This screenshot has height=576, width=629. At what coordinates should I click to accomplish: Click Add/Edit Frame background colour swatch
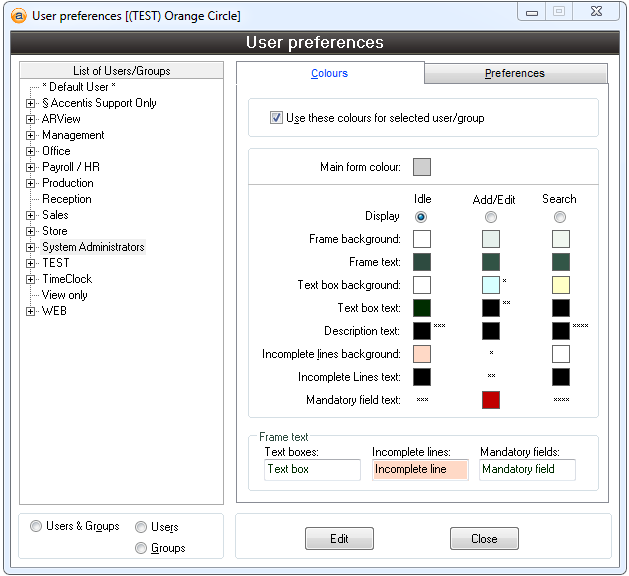click(491, 239)
